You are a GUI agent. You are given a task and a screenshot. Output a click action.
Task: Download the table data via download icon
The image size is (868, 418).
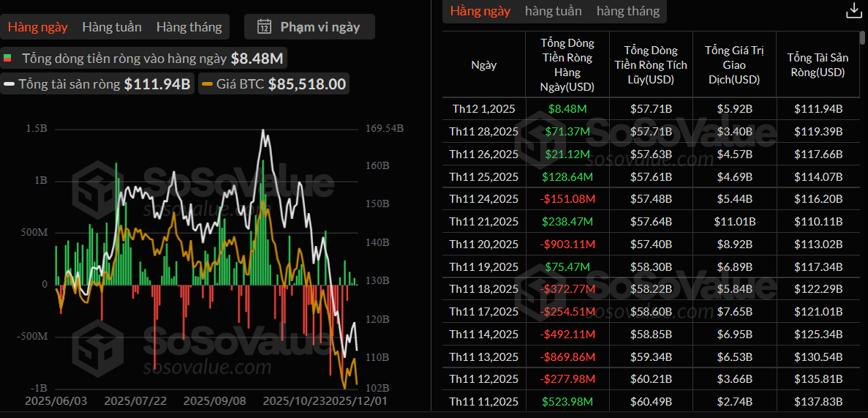pos(853,11)
